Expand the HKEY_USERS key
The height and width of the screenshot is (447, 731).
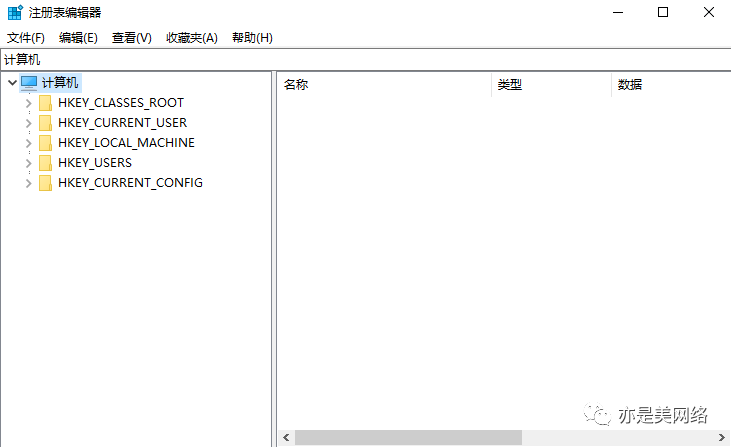tap(28, 163)
